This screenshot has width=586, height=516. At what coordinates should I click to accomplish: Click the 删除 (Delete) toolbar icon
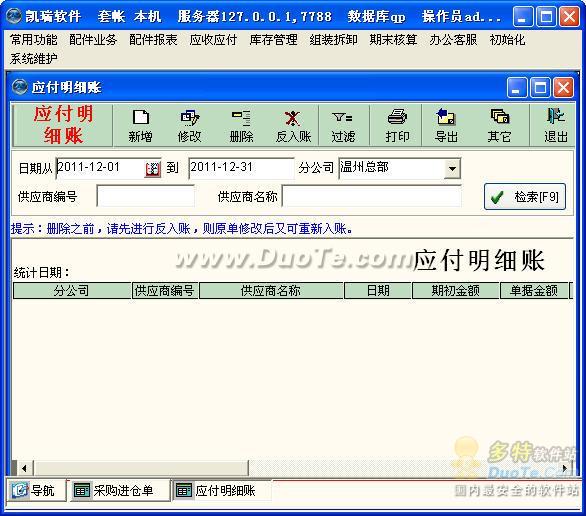pyautogui.click(x=241, y=126)
